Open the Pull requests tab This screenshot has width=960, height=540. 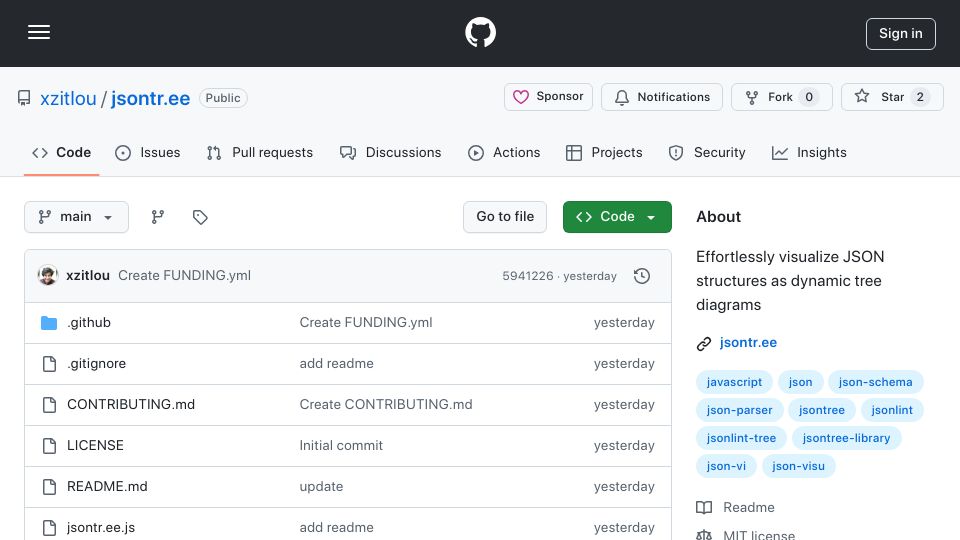(x=260, y=152)
